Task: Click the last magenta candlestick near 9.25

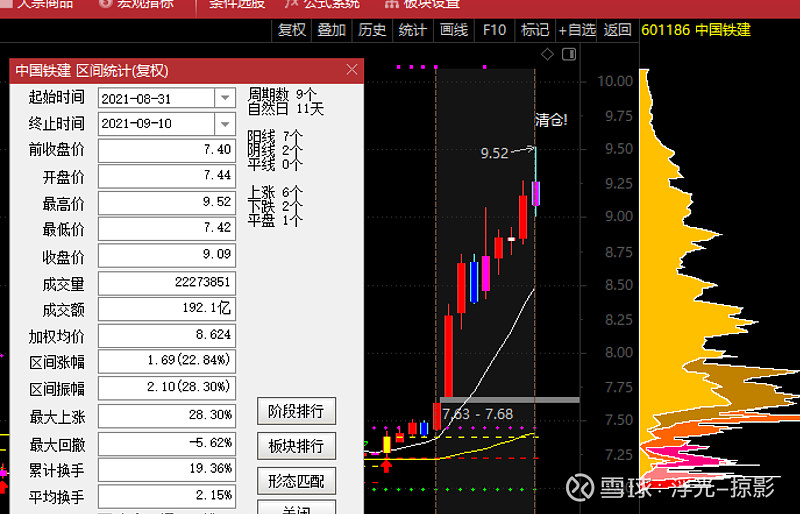Action: pos(536,193)
